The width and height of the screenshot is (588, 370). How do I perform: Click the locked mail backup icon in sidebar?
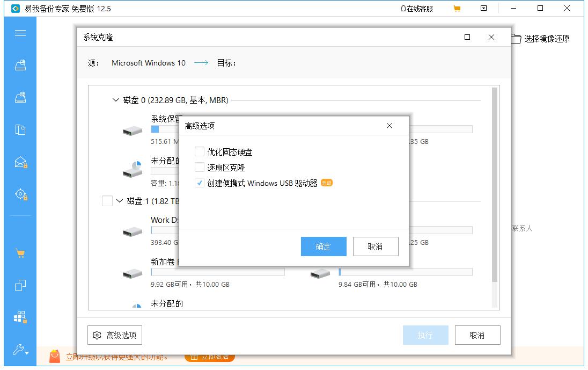[x=20, y=162]
